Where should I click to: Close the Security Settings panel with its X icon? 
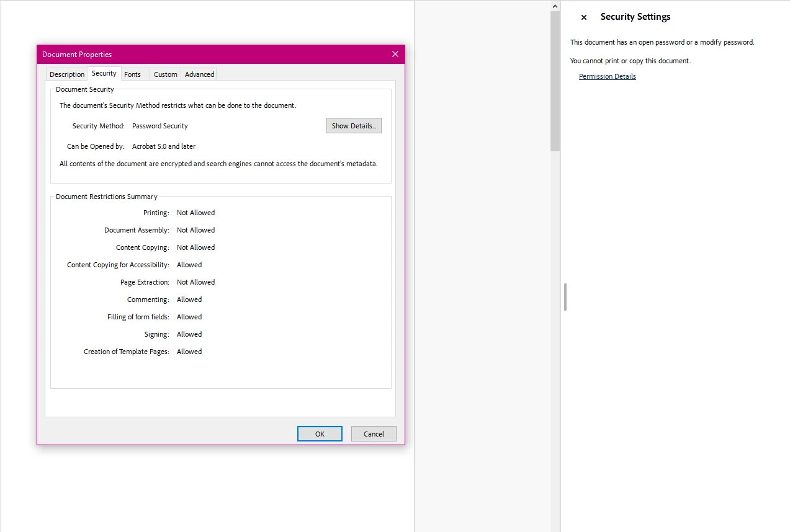click(583, 17)
